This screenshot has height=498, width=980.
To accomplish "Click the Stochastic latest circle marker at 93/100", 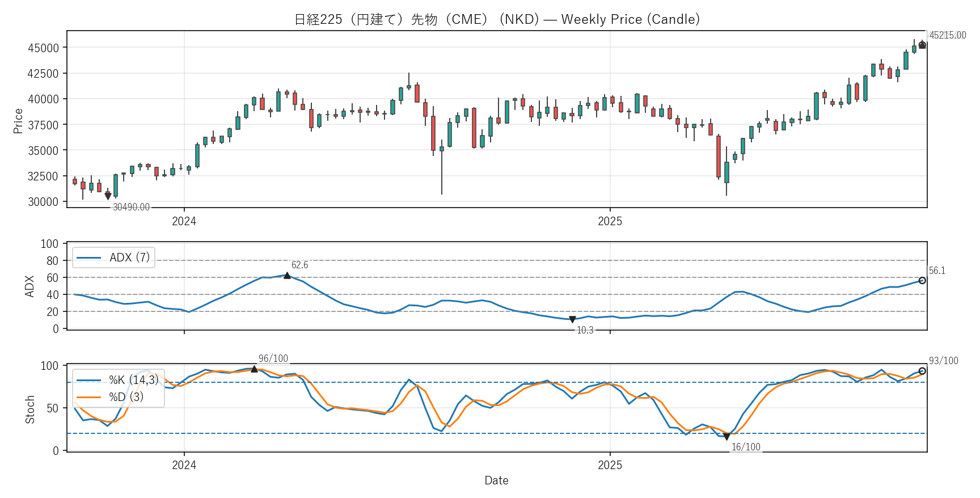I will 922,371.
